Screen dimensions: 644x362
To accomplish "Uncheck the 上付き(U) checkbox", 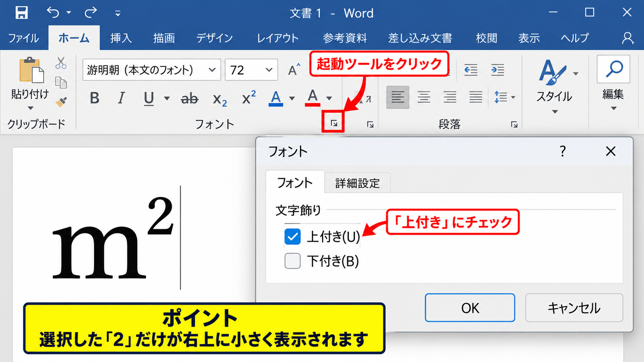I will click(293, 237).
